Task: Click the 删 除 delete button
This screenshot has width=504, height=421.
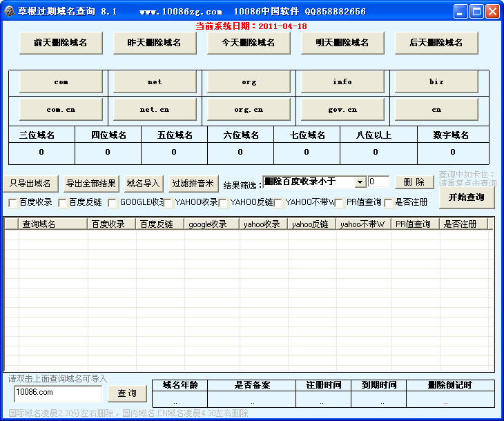Action: pyautogui.click(x=414, y=182)
